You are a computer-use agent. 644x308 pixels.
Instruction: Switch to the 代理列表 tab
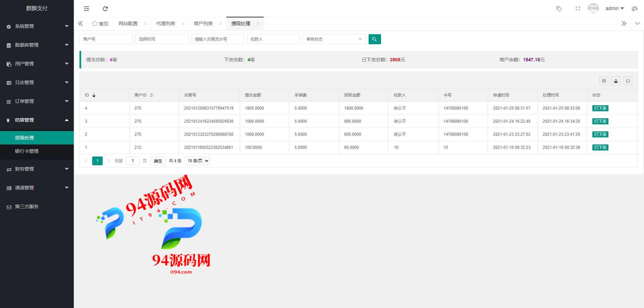click(166, 23)
